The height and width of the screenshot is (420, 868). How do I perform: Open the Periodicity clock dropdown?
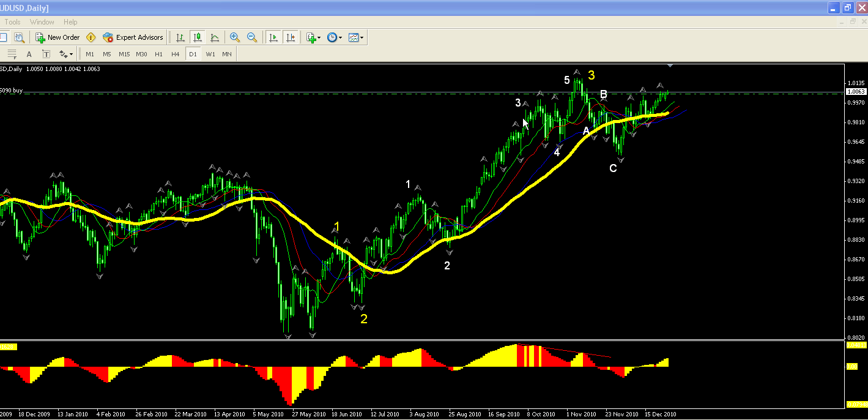tap(334, 37)
